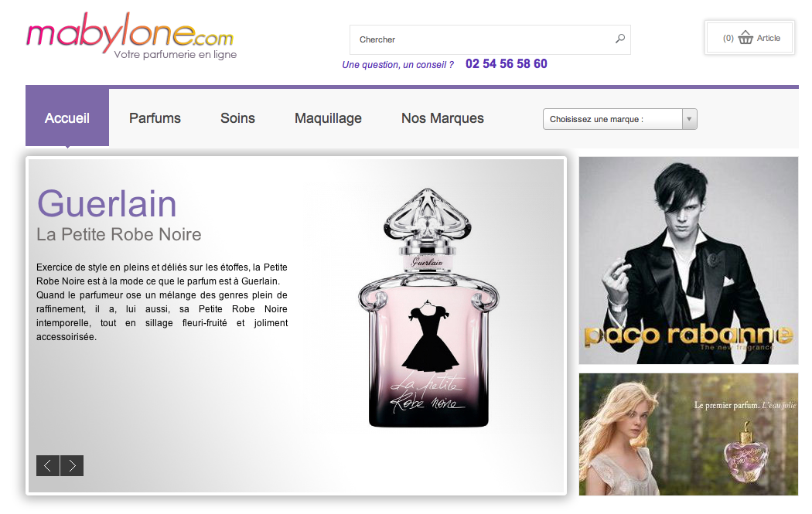
Task: Open the 'Le premier parfum' blonde girl banner
Action: point(688,434)
